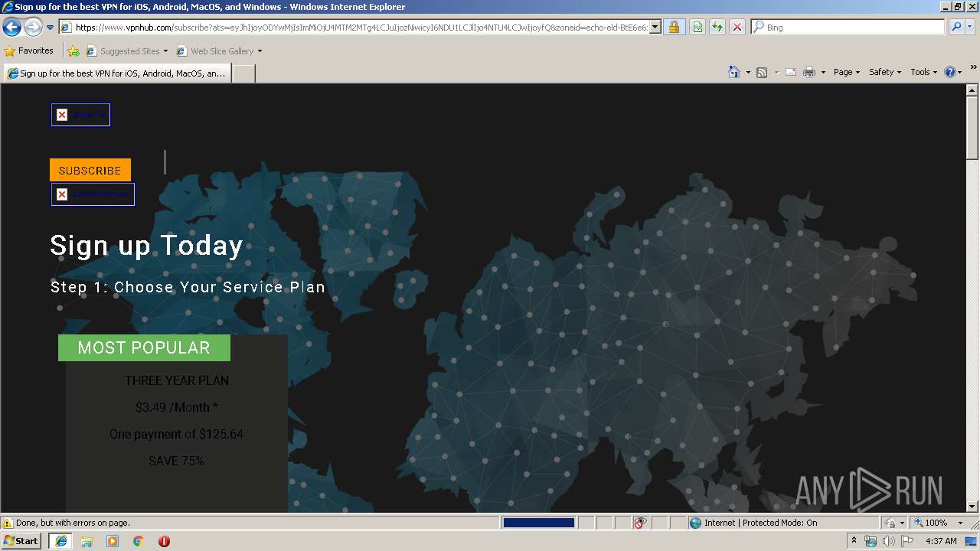Click the 4:37 AM clock
980x551 pixels.
point(941,541)
